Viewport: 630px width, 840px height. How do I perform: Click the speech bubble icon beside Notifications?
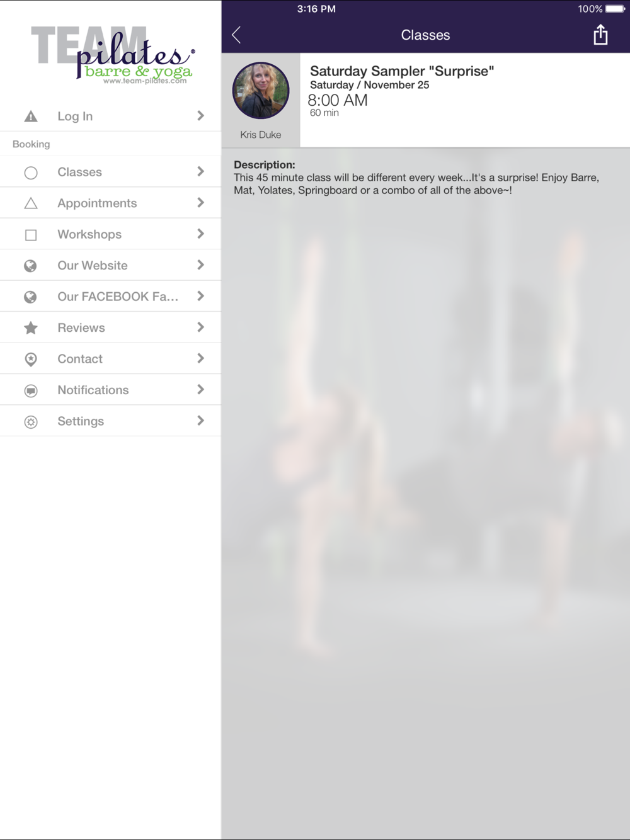coord(30,390)
